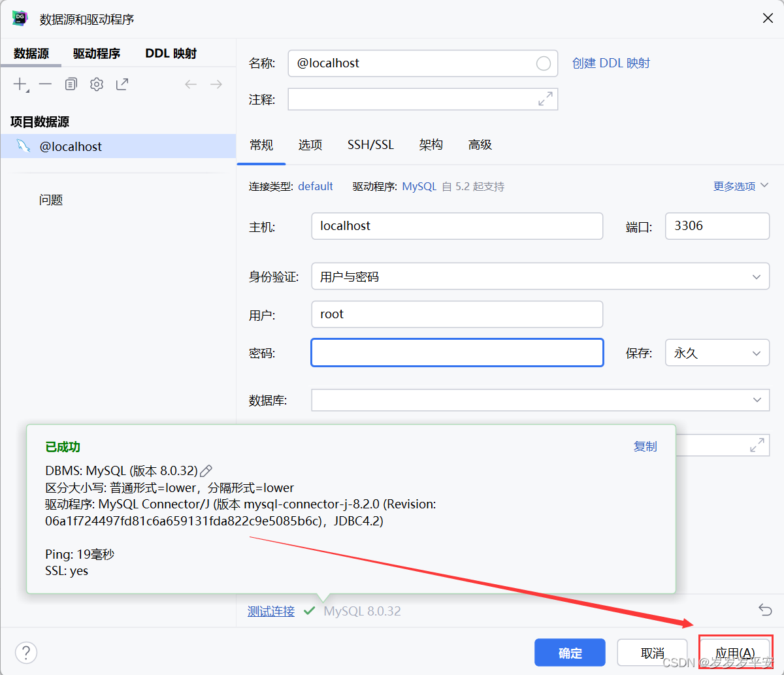Select @localhost in project data sources
Image resolution: width=784 pixels, height=675 pixels.
point(118,146)
